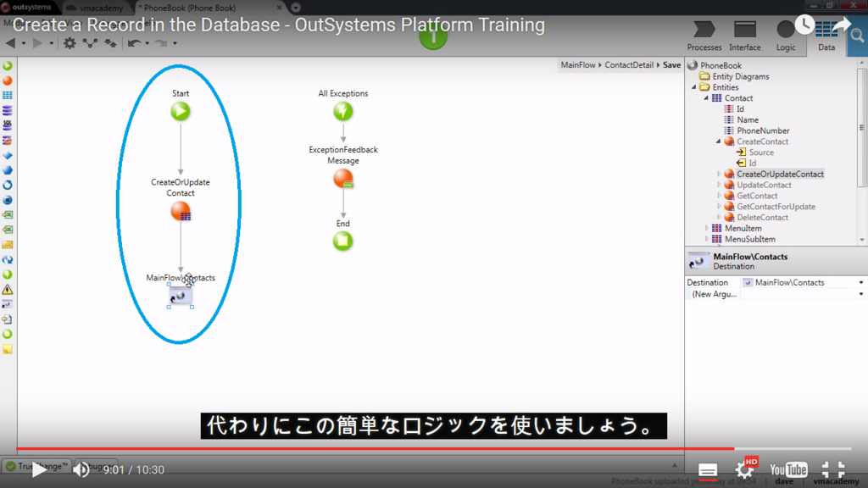This screenshot has height=488, width=868.
Task: Click the Share arrow on video
Action: [841, 25]
